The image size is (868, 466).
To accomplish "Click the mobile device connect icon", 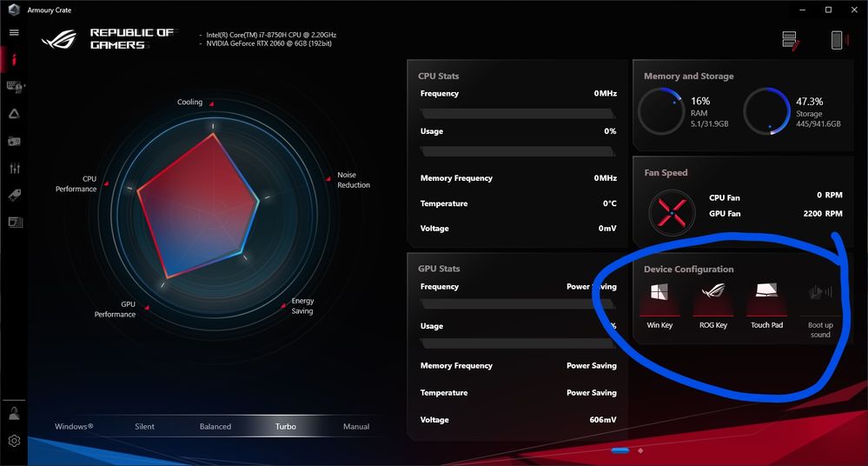I will [837, 40].
